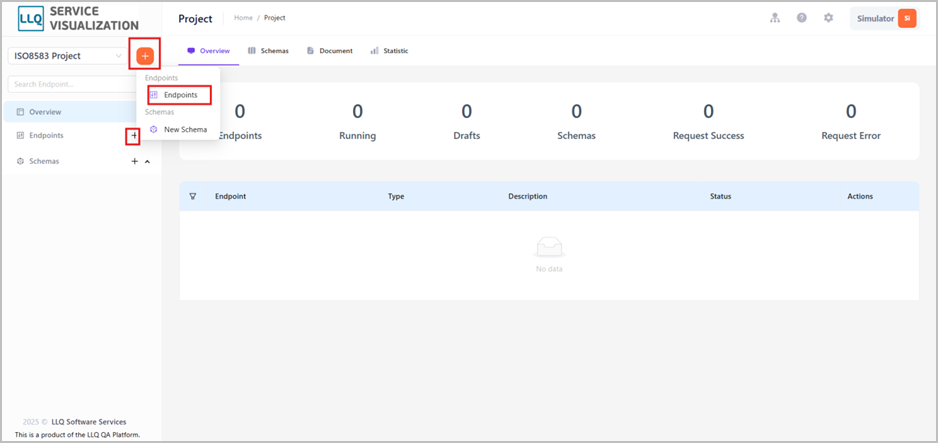
Task: Click the Endpoints menu item icon
Action: [x=153, y=95]
